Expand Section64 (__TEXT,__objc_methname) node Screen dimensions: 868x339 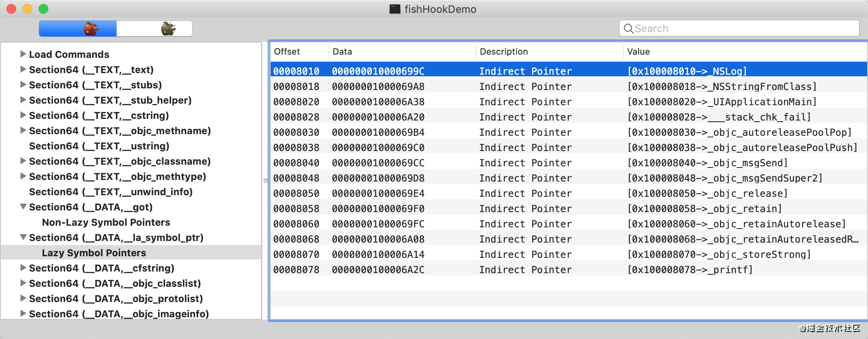[23, 130]
